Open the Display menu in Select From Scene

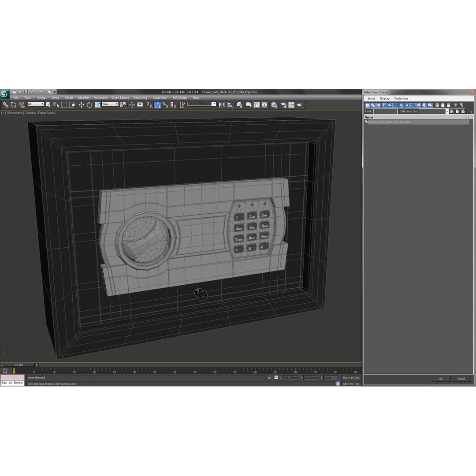pos(384,98)
